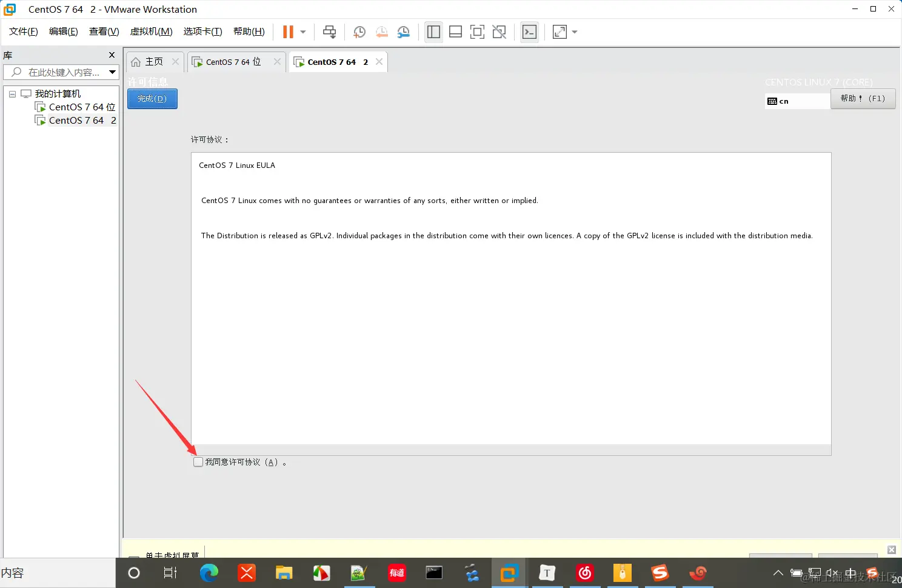Image resolution: width=902 pixels, height=588 pixels.
Task: Open NetEase Cloud Music on taskbar
Action: coord(584,573)
